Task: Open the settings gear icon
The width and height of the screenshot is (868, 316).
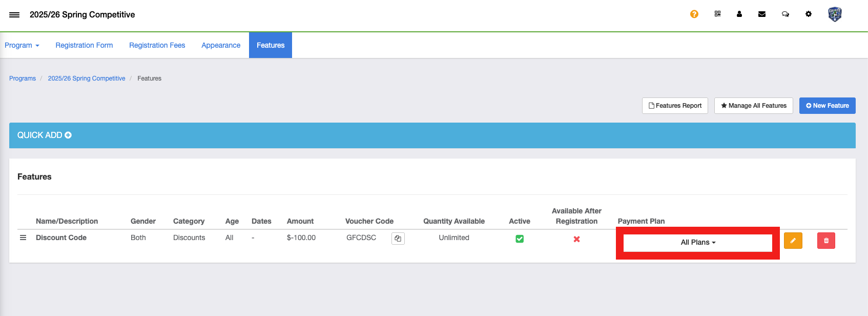Action: (809, 14)
